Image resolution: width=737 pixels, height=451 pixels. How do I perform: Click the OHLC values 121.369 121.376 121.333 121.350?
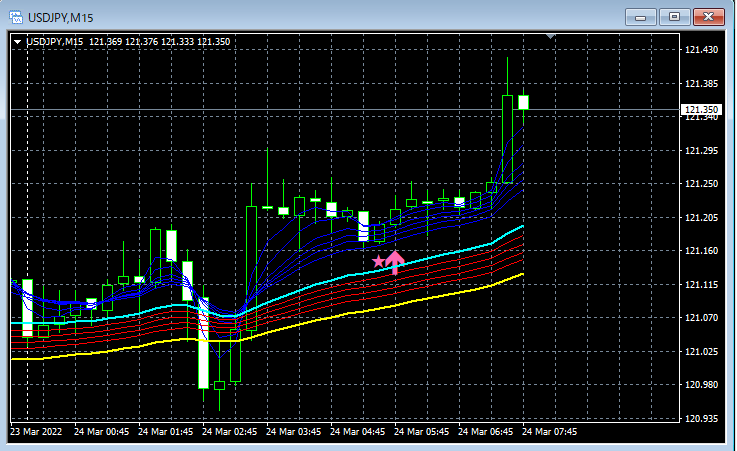coord(159,42)
